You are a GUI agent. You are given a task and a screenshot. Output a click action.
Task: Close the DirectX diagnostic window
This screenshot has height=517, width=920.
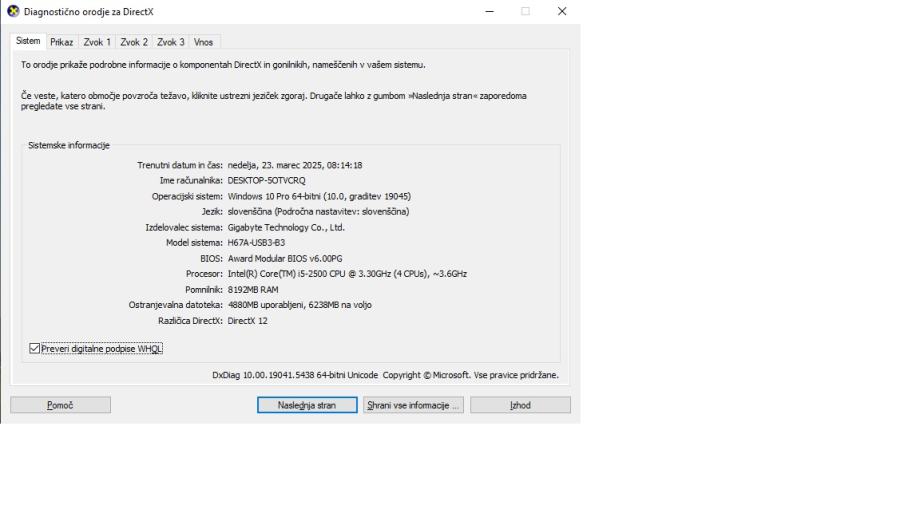[x=562, y=11]
